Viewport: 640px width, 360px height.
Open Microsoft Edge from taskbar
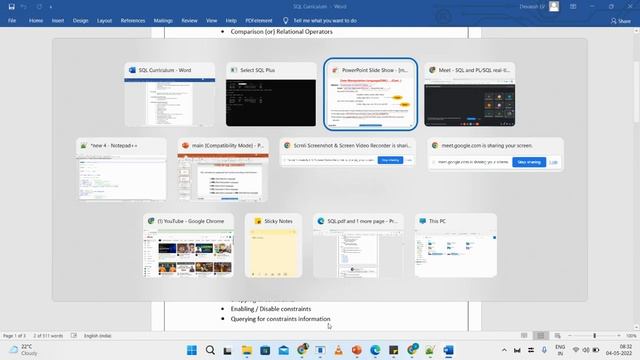point(375,350)
